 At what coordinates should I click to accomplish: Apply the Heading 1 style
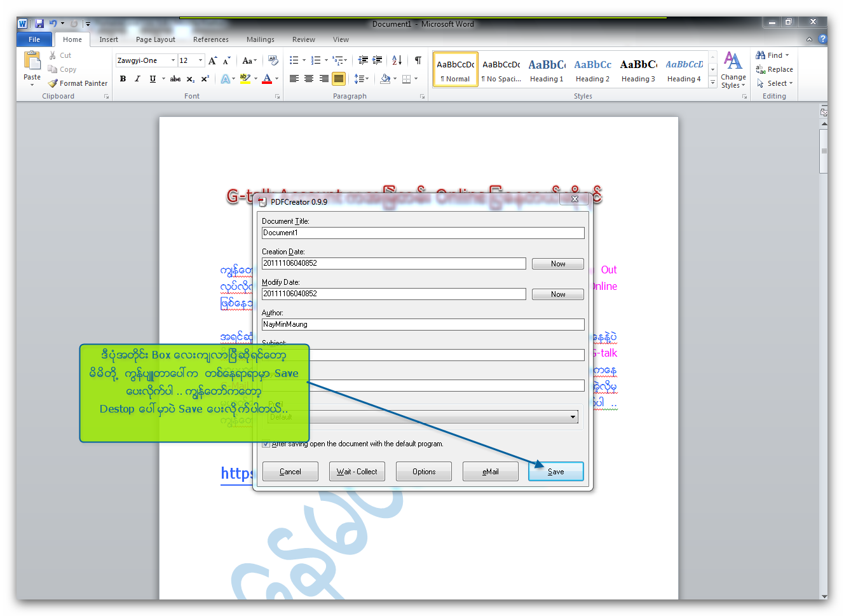(547, 69)
